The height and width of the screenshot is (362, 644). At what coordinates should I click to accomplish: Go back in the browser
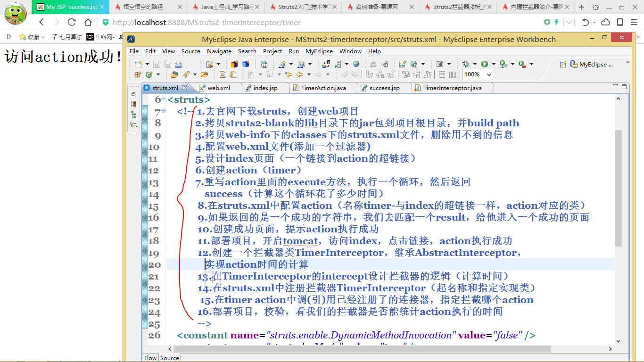(41, 22)
